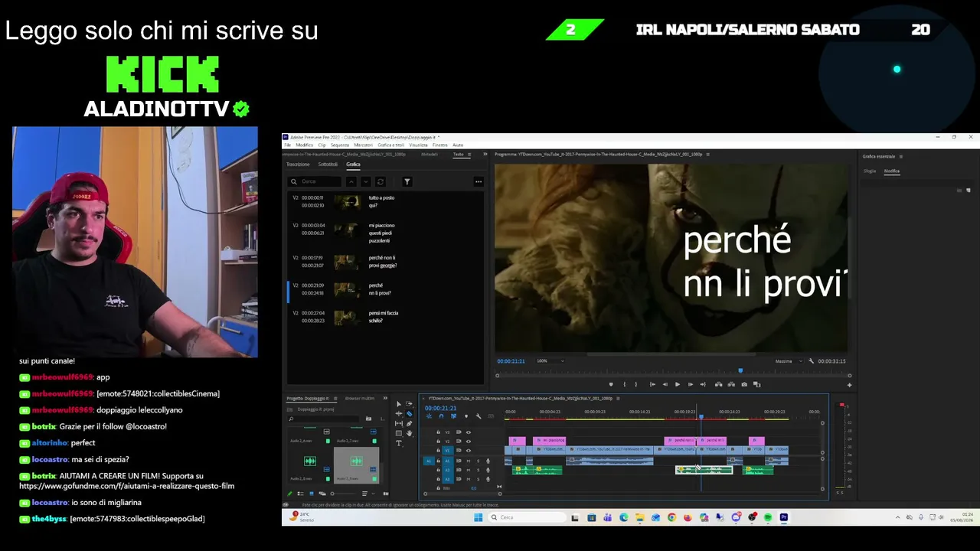980x551 pixels.
Task: Open the zoom level 100% dropdown
Action: (550, 361)
